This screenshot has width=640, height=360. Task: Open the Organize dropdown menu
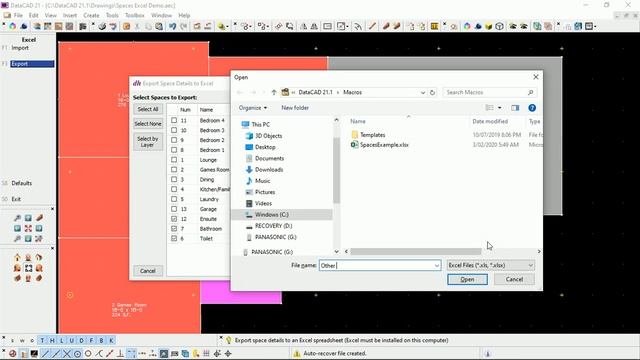(253, 108)
